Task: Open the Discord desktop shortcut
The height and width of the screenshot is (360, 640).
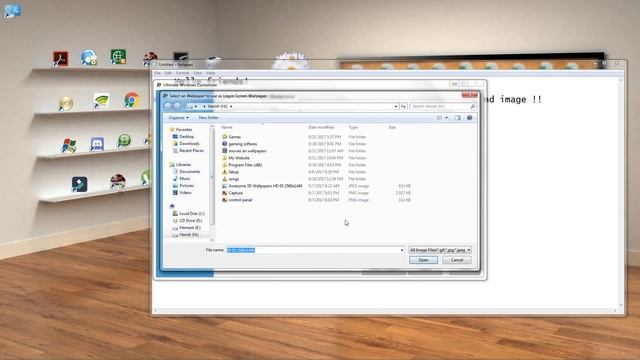Action: point(97,144)
